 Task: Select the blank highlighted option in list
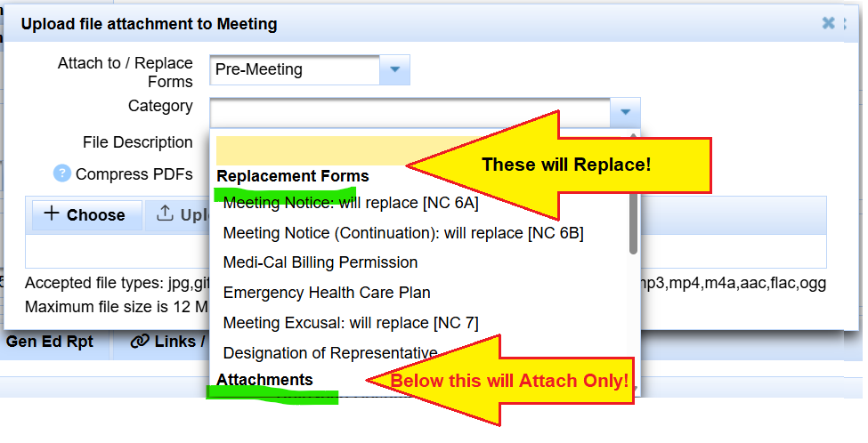tap(312, 149)
